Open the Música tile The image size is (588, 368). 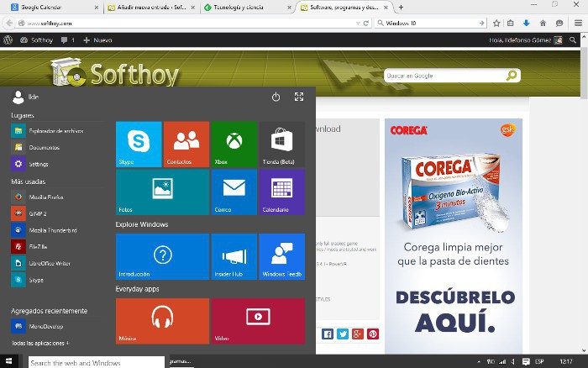coord(162,321)
